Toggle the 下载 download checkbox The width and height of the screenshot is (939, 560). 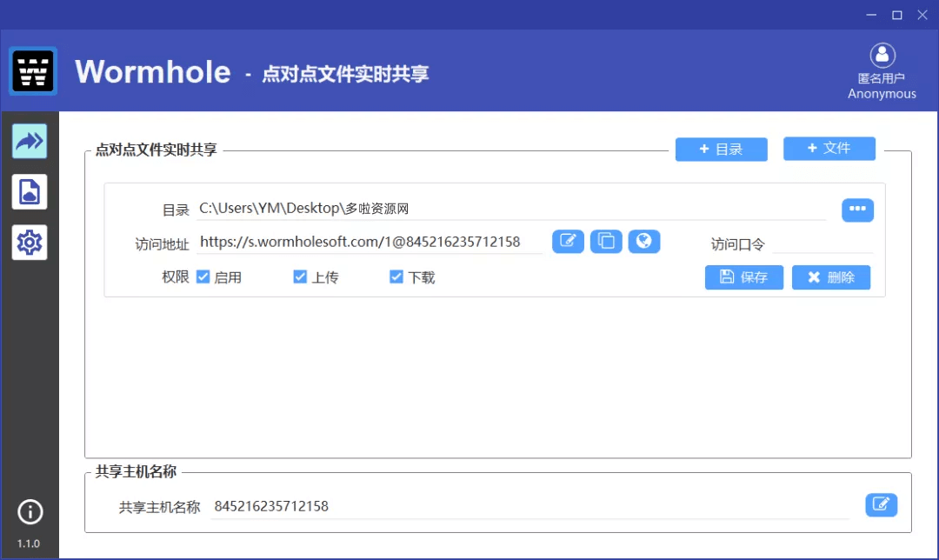point(396,277)
